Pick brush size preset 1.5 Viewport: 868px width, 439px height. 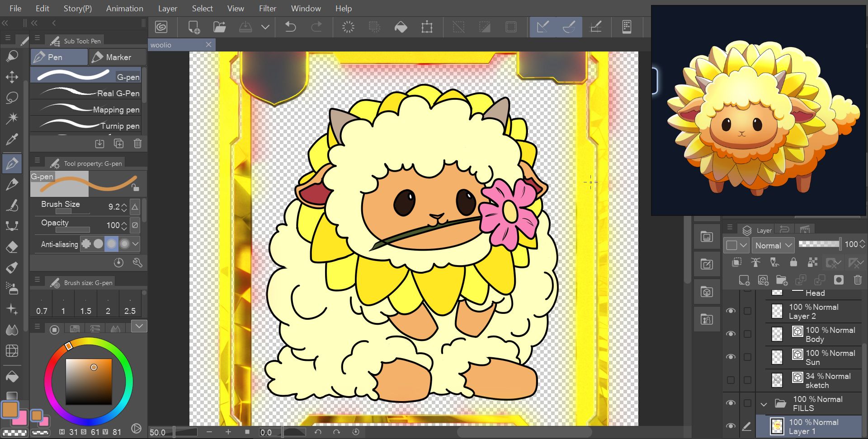tap(85, 304)
